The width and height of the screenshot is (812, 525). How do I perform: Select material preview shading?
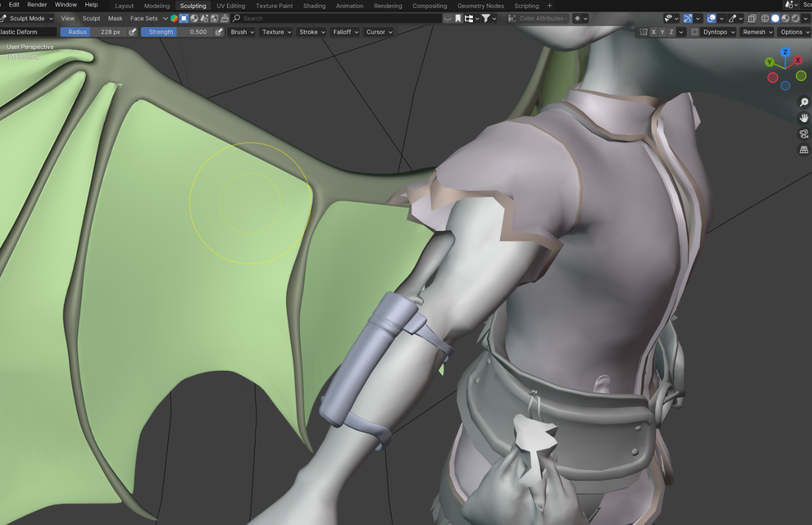[785, 18]
